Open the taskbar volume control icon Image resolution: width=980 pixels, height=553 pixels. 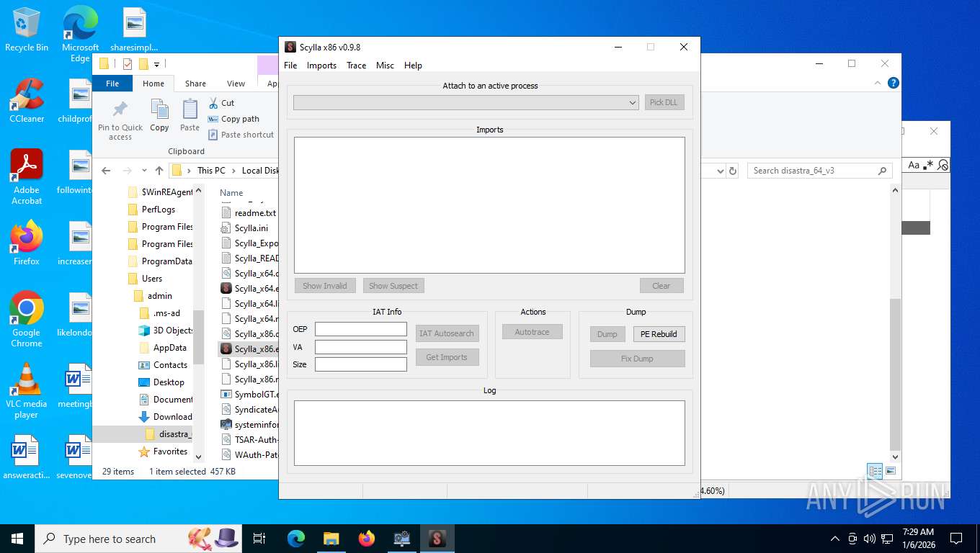pos(869,539)
